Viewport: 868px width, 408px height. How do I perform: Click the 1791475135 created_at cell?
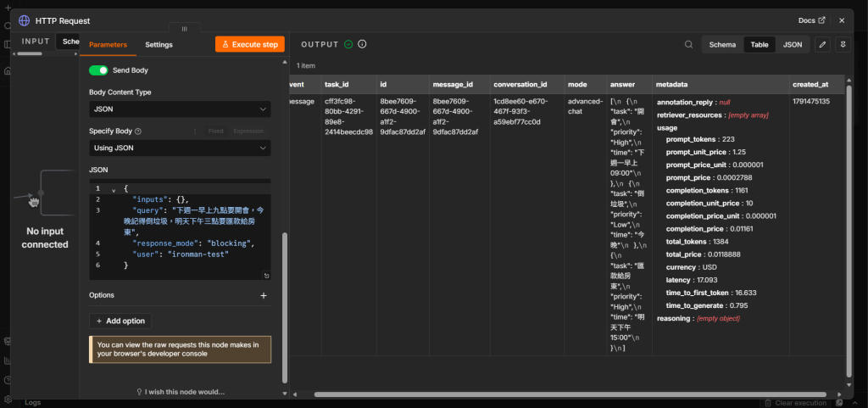(x=811, y=102)
